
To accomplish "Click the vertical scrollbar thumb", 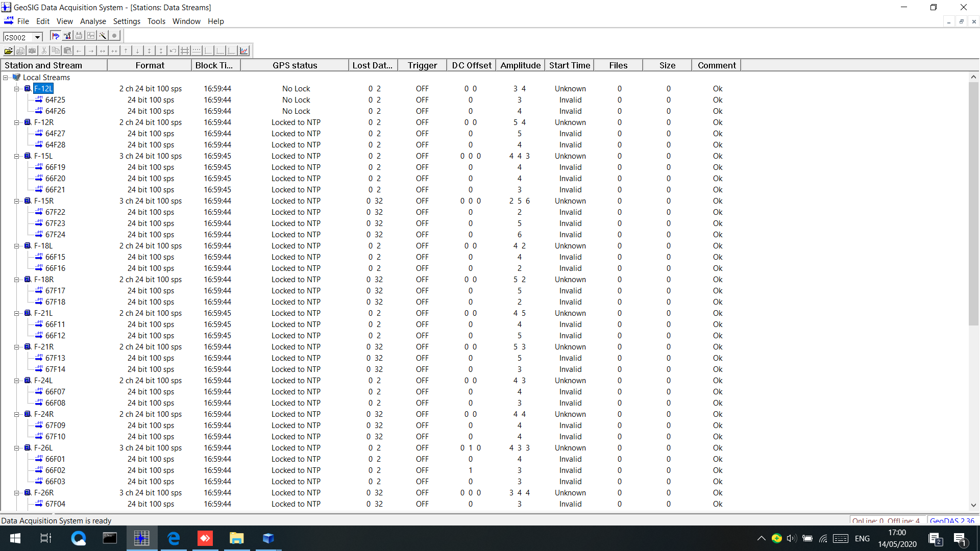I will coord(973,204).
